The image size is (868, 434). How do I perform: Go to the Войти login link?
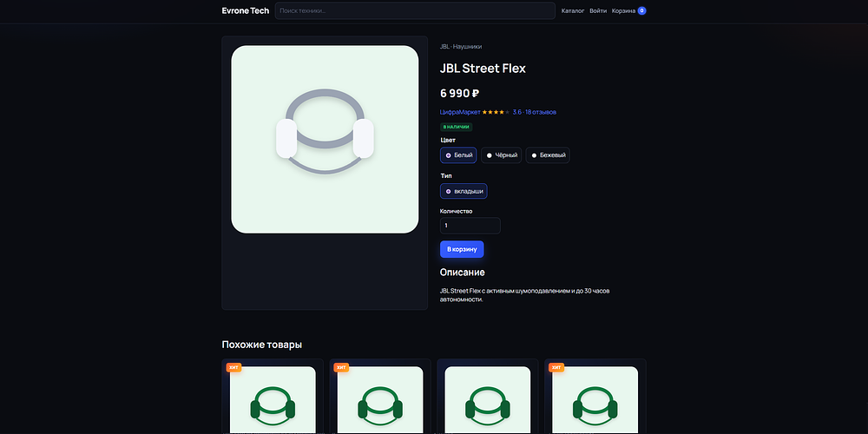point(598,10)
